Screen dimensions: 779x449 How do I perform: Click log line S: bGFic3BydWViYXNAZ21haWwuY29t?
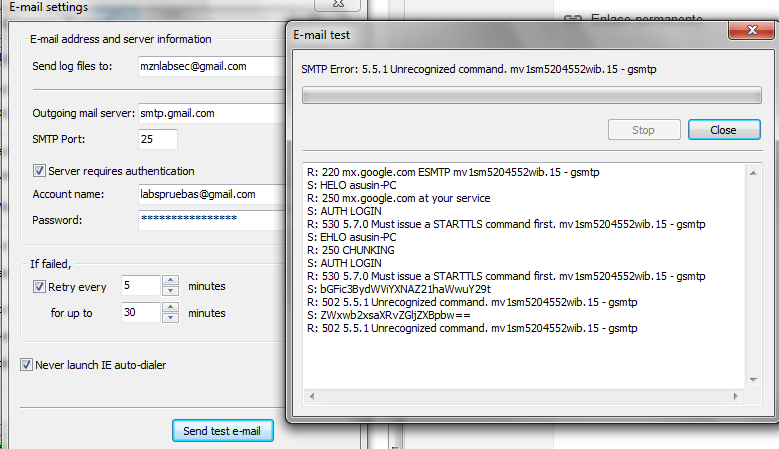(399, 289)
